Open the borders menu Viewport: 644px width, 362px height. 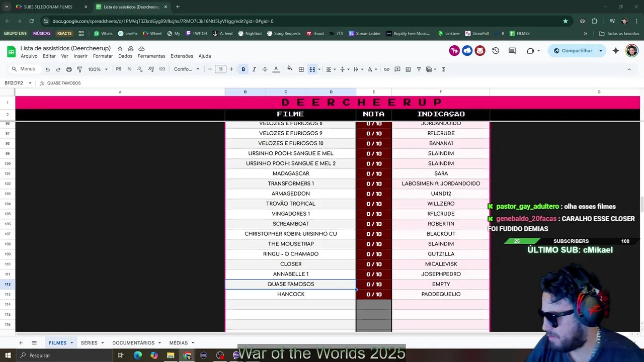pos(301,69)
